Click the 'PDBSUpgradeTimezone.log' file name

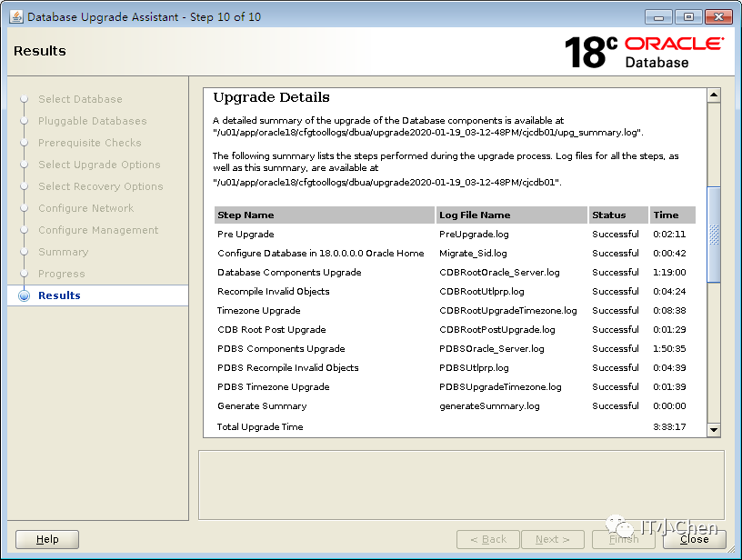[x=501, y=387]
